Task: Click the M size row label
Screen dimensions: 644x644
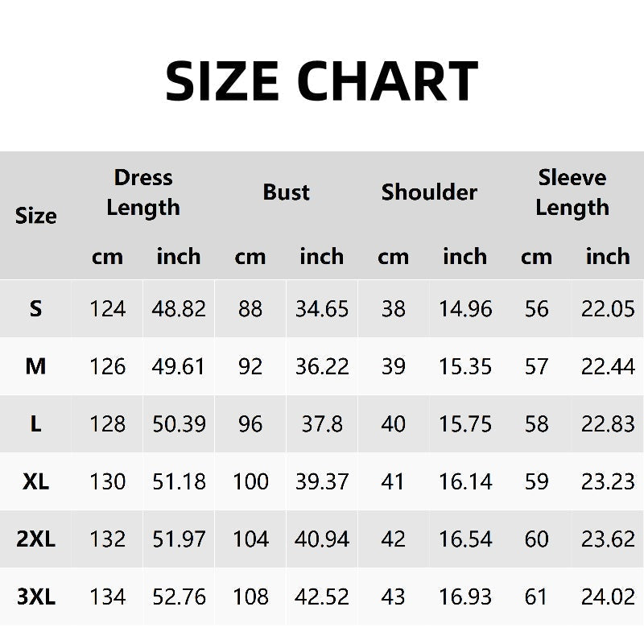Action: pos(36,366)
